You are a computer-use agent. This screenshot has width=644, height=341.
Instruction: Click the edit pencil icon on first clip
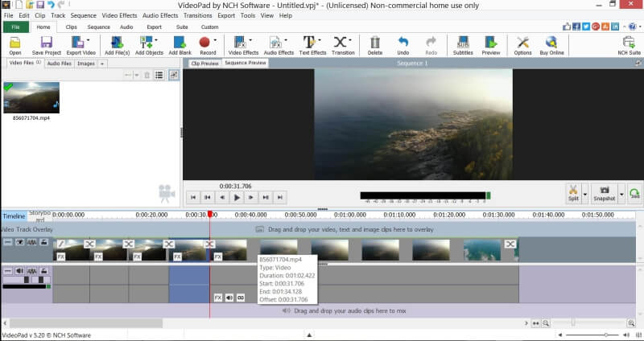[61, 244]
